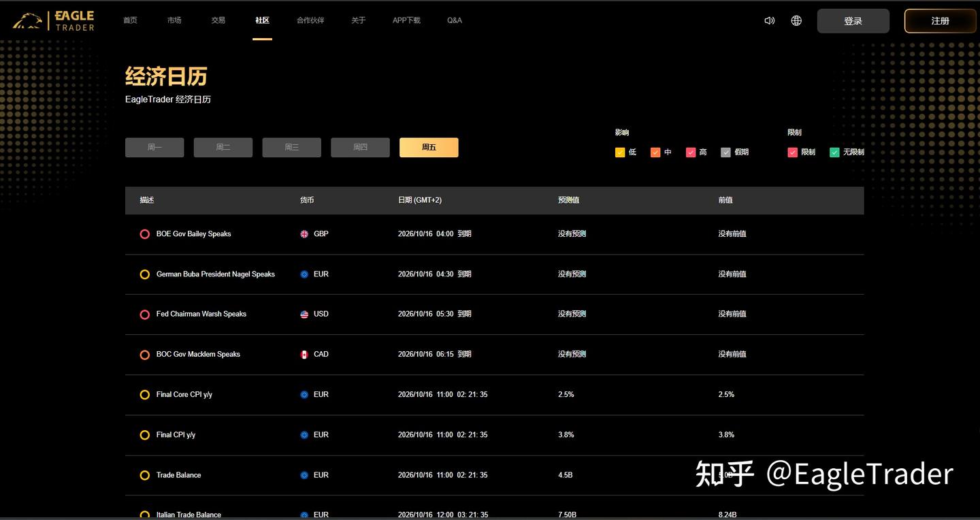Open the 交易 nav menu
The height and width of the screenshot is (520, 980).
click(218, 20)
